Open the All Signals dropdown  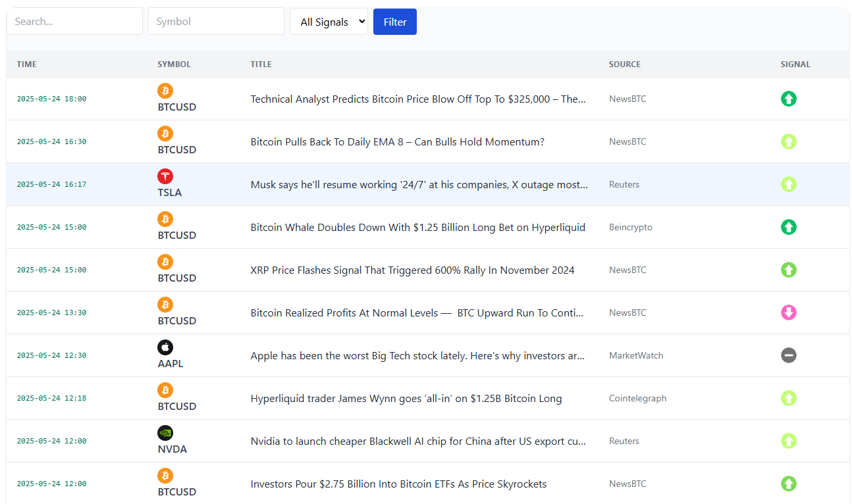[x=329, y=22]
